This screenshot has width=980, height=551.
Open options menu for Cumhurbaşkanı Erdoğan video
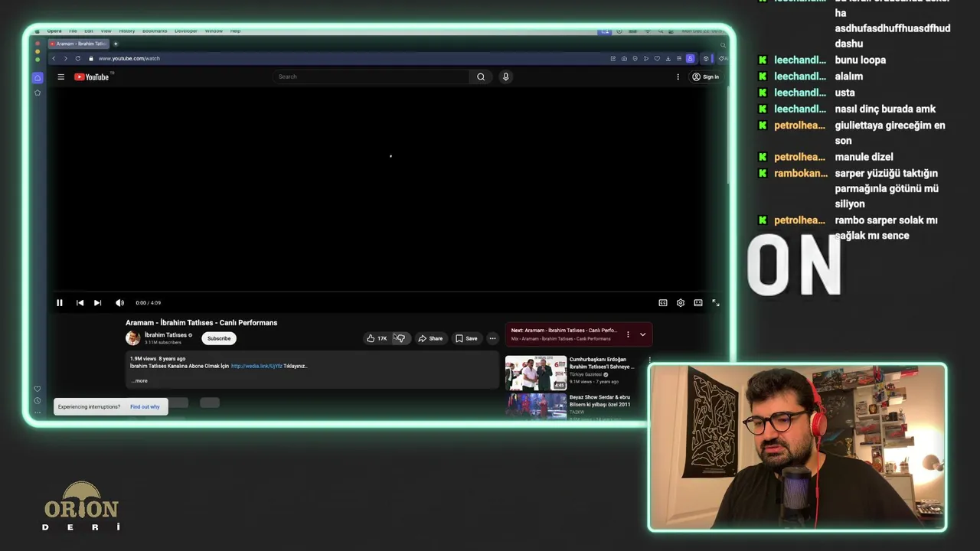649,360
